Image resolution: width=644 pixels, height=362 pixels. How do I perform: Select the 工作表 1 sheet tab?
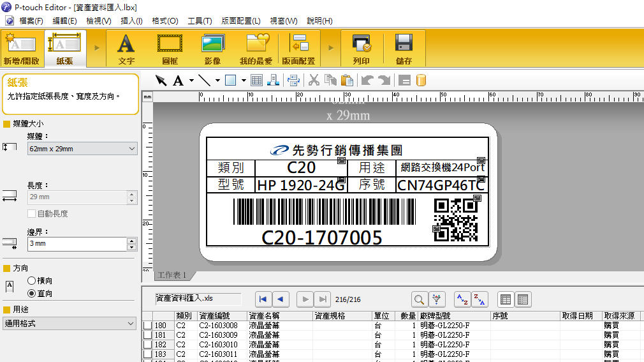[x=172, y=275]
